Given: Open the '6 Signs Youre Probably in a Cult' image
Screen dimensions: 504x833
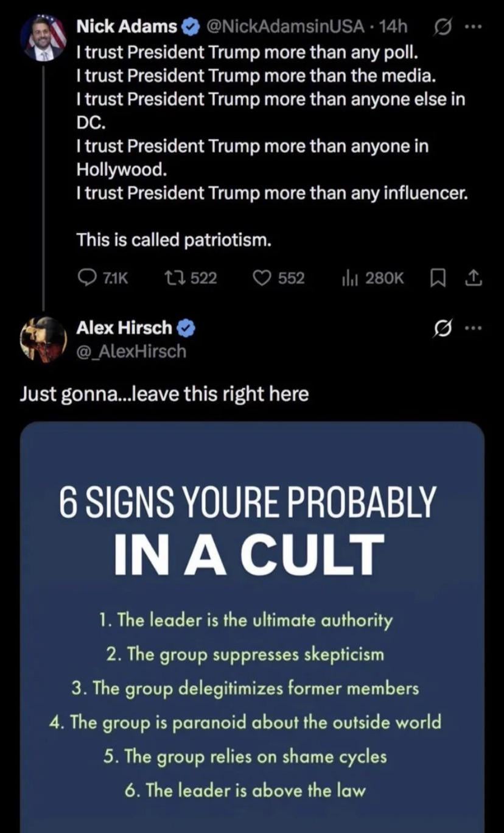Looking at the screenshot, I should (252, 627).
